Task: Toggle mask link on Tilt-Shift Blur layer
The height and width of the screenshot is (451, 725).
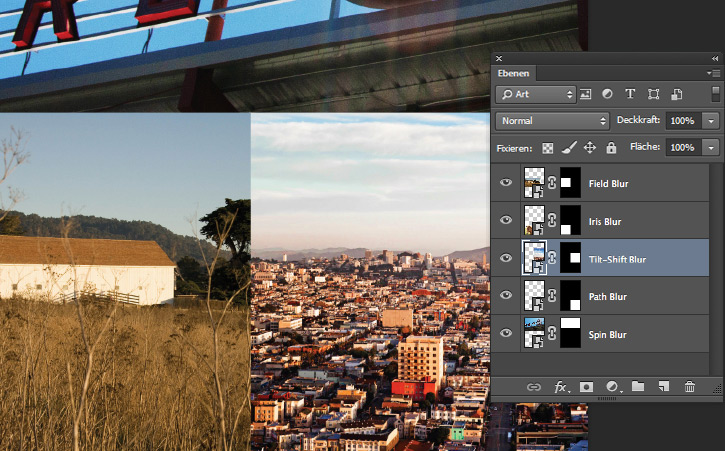Action: [552, 258]
